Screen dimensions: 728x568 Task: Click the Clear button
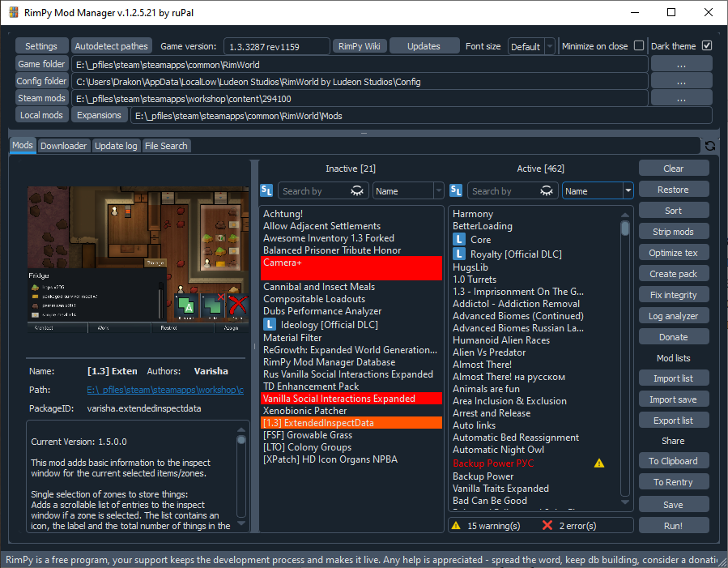point(673,169)
